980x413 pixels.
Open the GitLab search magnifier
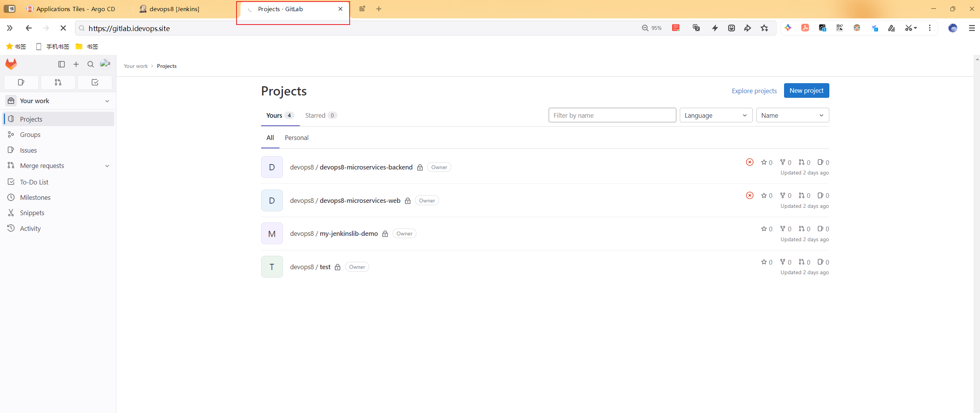90,64
